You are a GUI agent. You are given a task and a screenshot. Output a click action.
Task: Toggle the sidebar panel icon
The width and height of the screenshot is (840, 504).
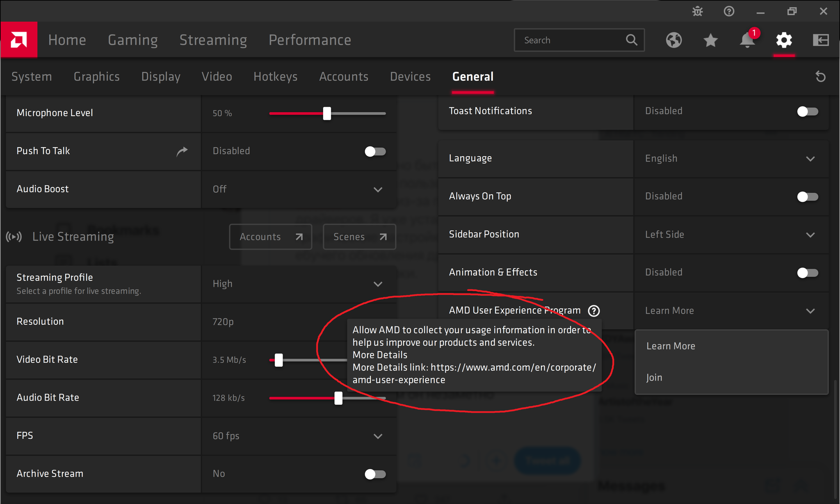coord(821,40)
